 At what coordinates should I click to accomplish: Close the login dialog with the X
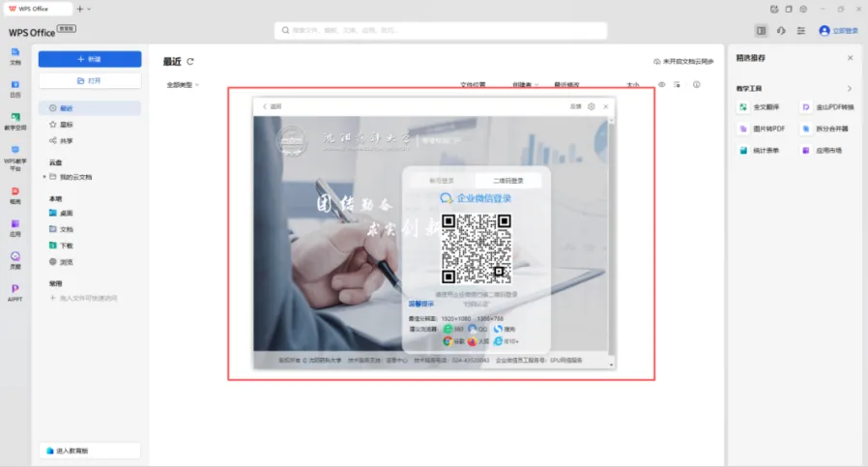(x=606, y=106)
